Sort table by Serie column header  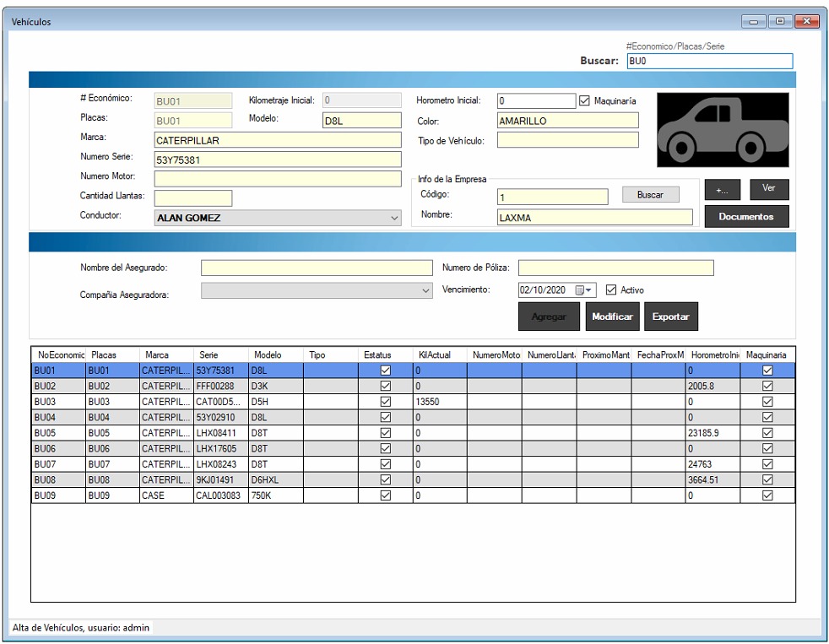pyautogui.click(x=221, y=354)
